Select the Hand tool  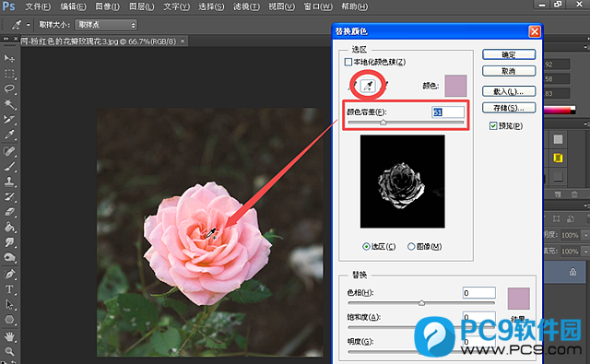tap(9, 336)
